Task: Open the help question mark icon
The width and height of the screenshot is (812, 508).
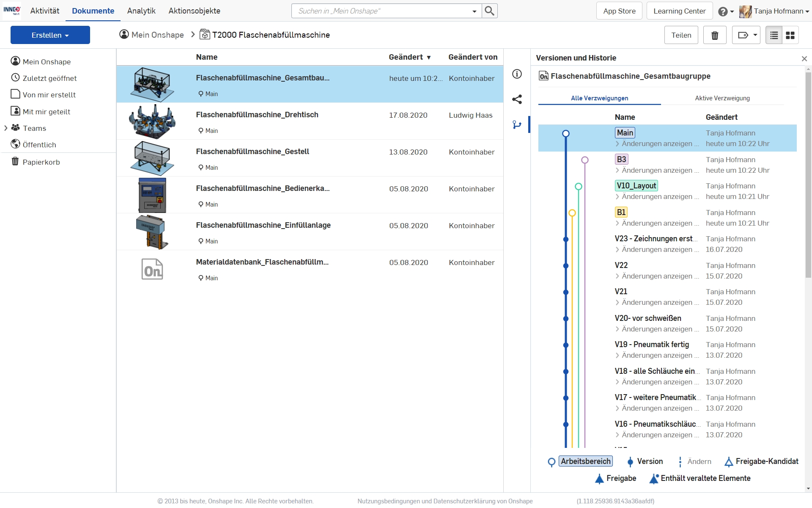Action: coord(723,11)
